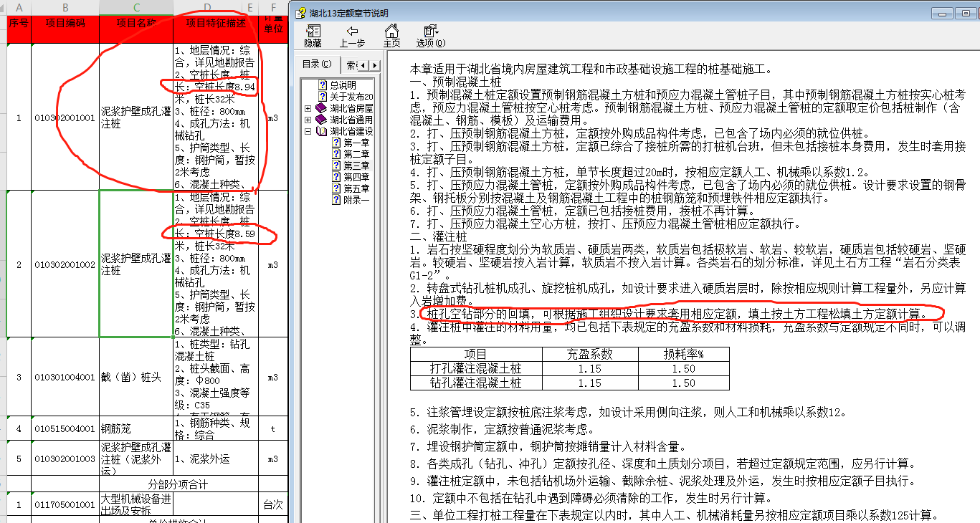Open the 附录一 appendix entry
Screen dimensions: 980x523
[x=356, y=200]
